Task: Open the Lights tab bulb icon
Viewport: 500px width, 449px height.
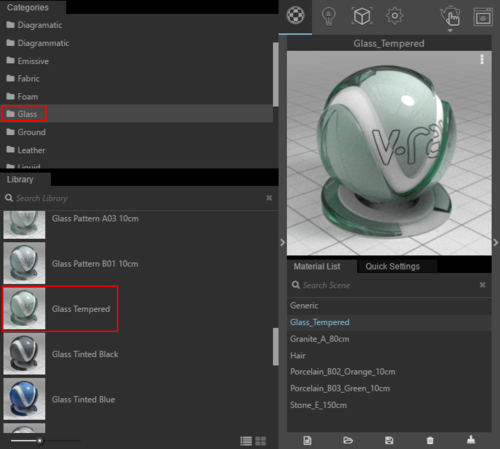Action: [x=328, y=16]
